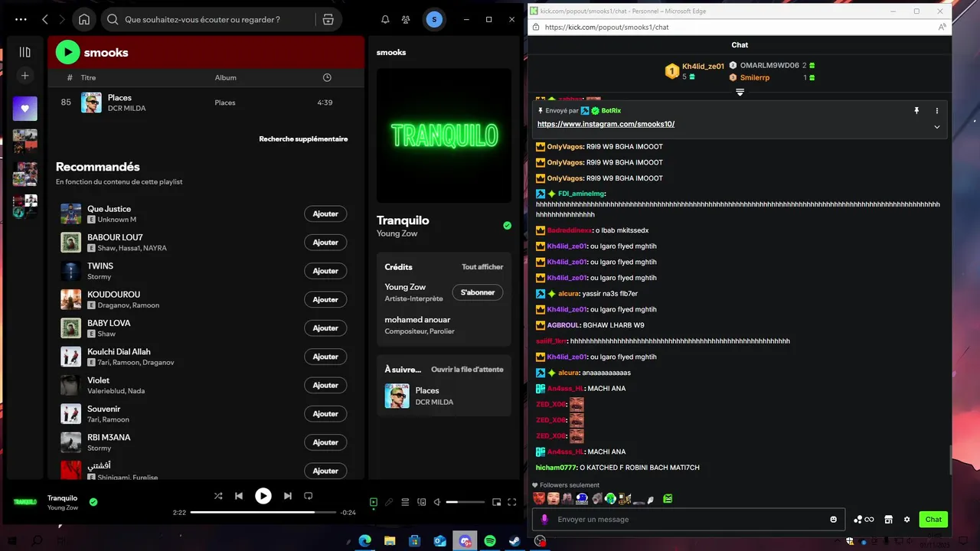
Task: Sort playlist by Titre column
Action: (88, 77)
